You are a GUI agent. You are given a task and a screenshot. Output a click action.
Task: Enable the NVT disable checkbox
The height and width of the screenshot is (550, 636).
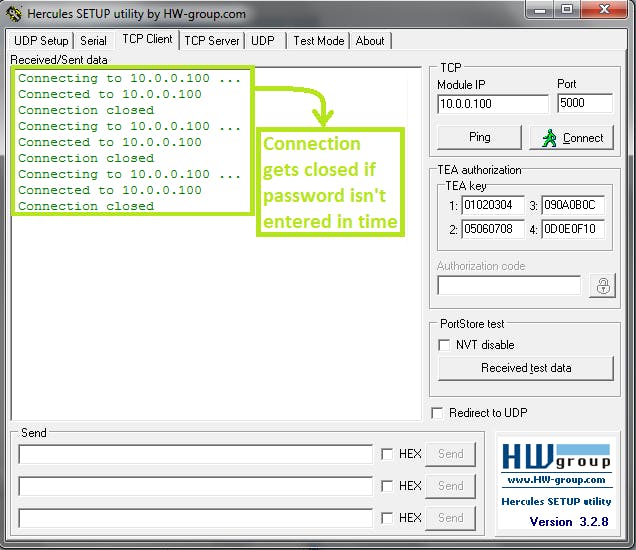[x=444, y=345]
